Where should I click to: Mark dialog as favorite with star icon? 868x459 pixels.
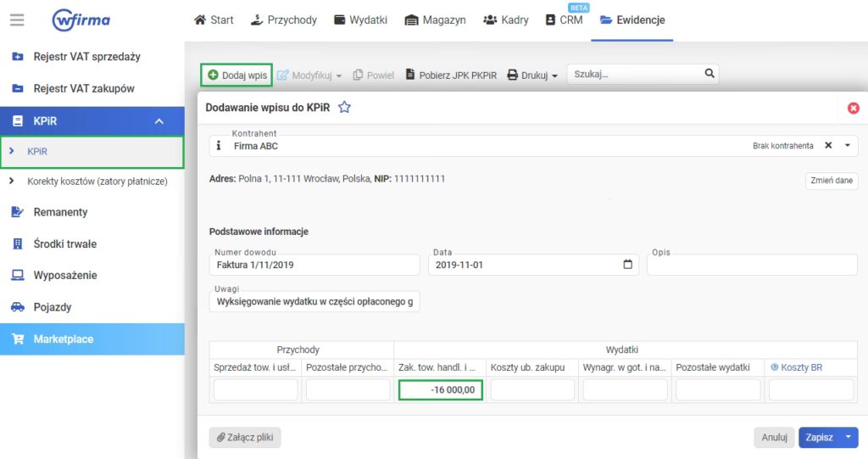point(344,108)
